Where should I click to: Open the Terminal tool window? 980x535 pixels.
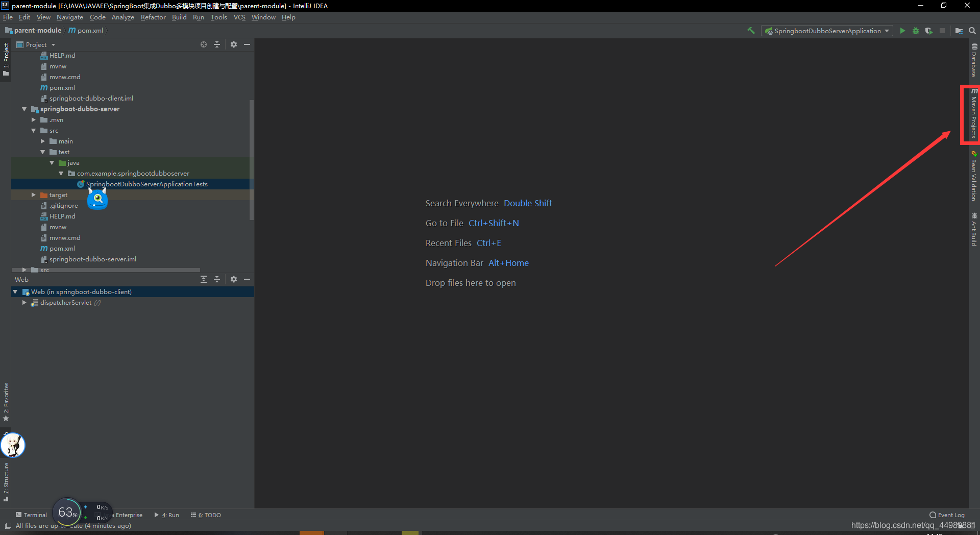pyautogui.click(x=31, y=515)
